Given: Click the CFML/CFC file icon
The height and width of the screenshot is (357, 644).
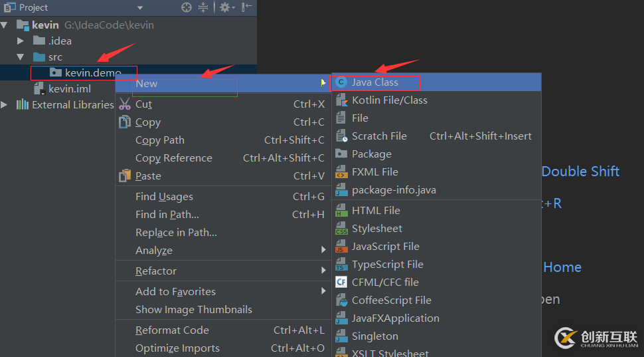Looking at the screenshot, I should (x=341, y=282).
